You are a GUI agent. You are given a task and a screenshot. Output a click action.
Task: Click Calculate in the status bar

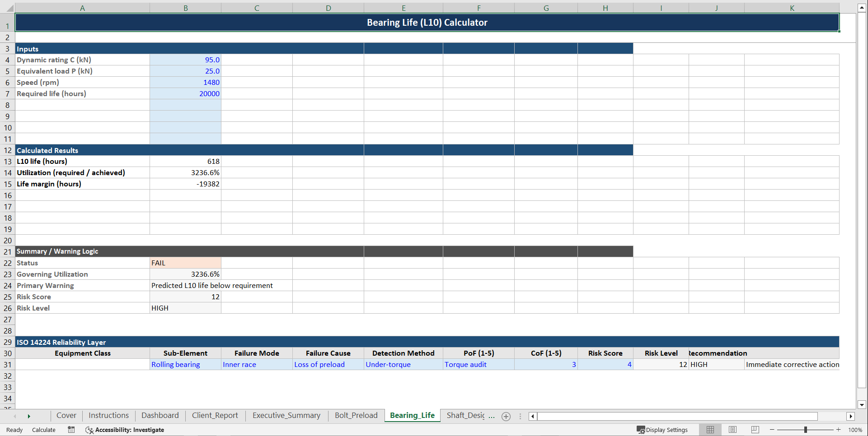pos(43,430)
